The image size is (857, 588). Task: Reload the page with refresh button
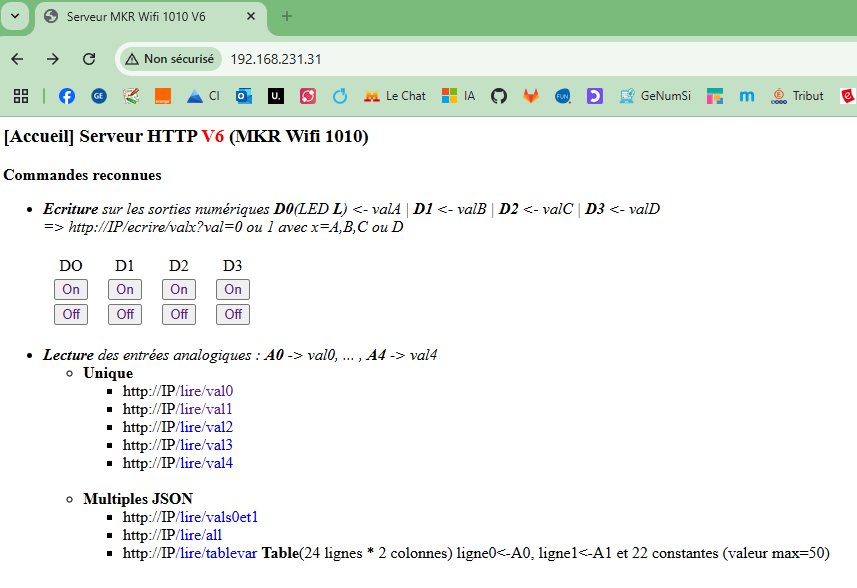click(x=89, y=59)
